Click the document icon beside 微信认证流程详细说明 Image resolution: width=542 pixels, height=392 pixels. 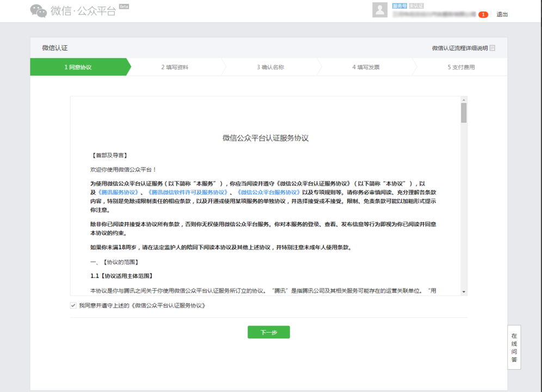point(492,48)
